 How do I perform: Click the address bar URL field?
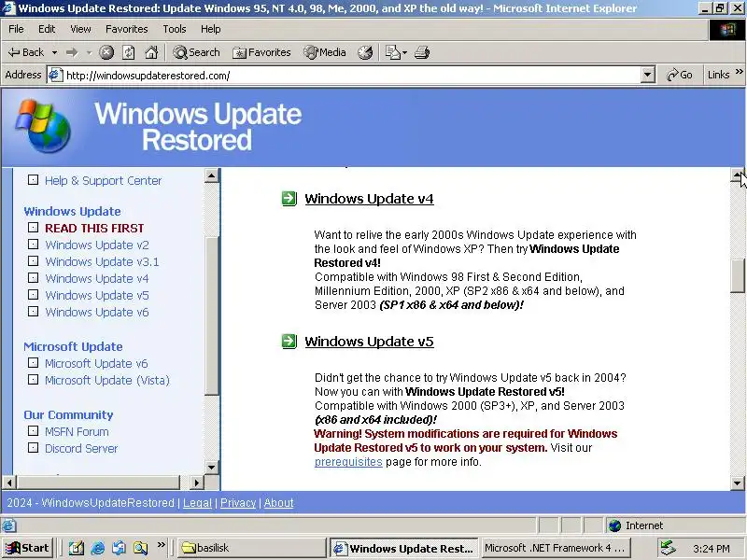coord(353,76)
